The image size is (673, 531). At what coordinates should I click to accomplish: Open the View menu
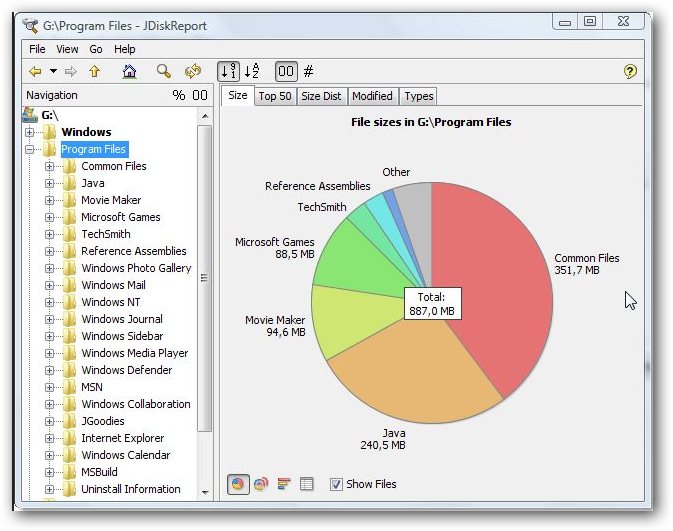pos(67,49)
